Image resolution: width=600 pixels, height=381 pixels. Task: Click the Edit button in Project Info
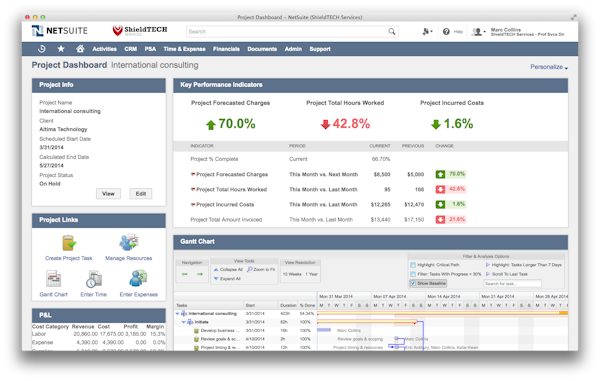pos(141,194)
